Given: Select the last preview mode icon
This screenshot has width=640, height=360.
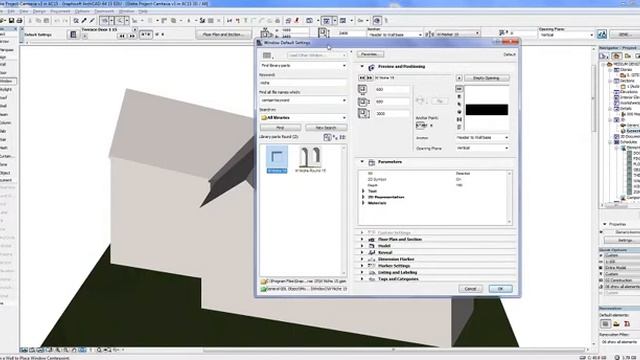Looking at the screenshot, I should 459,127.
